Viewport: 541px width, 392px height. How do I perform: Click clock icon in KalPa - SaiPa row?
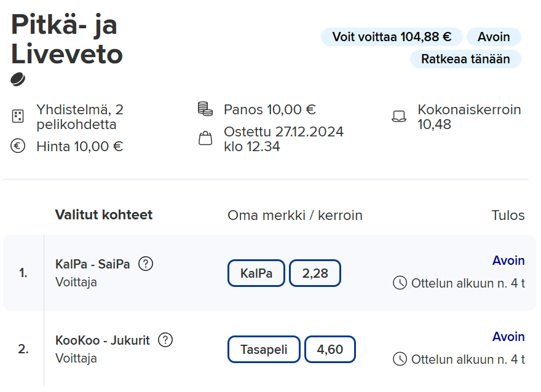(400, 283)
